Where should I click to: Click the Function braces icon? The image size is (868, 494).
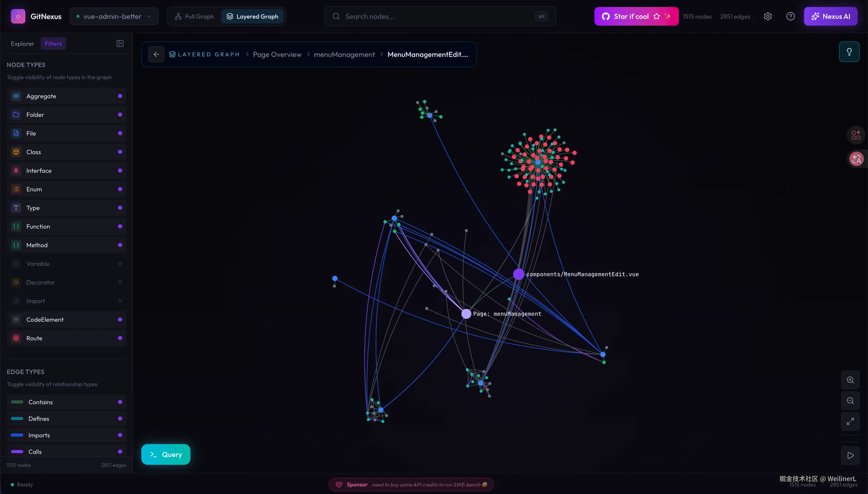click(16, 227)
